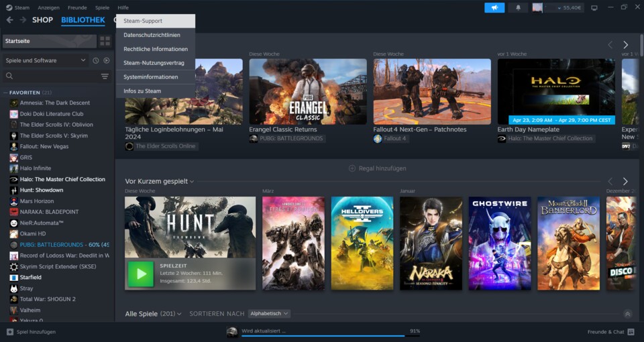Viewport: 644px width, 342px height.
Task: Open advanced filter options icon
Action: coord(105,76)
